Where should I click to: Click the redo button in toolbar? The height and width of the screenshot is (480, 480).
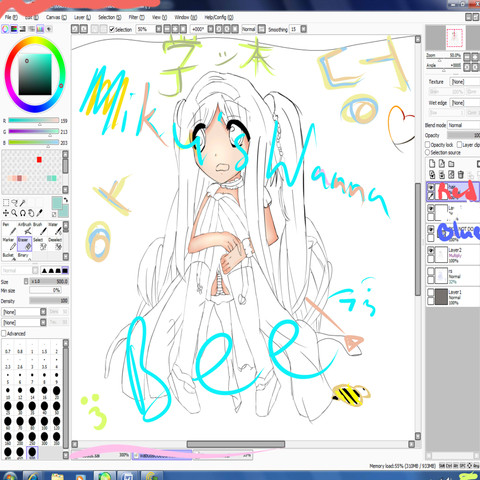tap(84, 29)
